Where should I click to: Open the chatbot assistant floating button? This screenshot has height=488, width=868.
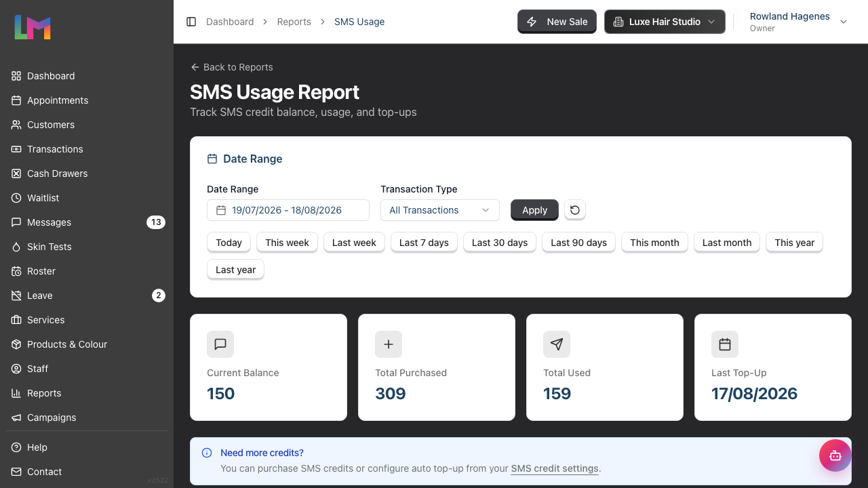pos(835,455)
